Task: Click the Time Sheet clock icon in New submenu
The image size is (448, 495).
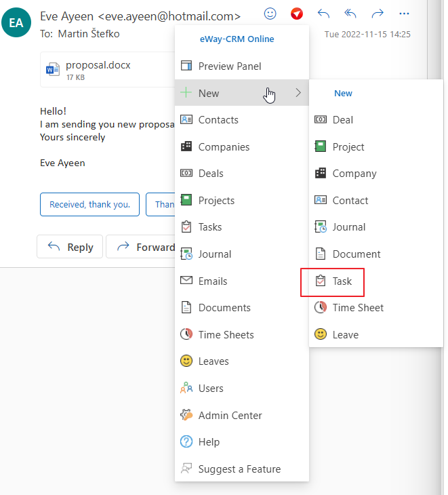Action: click(320, 307)
